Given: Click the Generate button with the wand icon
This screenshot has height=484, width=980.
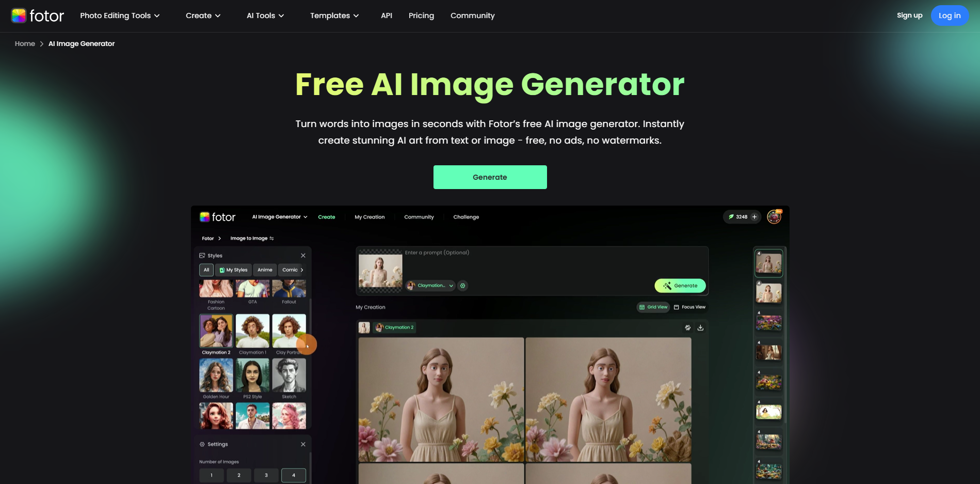Looking at the screenshot, I should point(680,286).
